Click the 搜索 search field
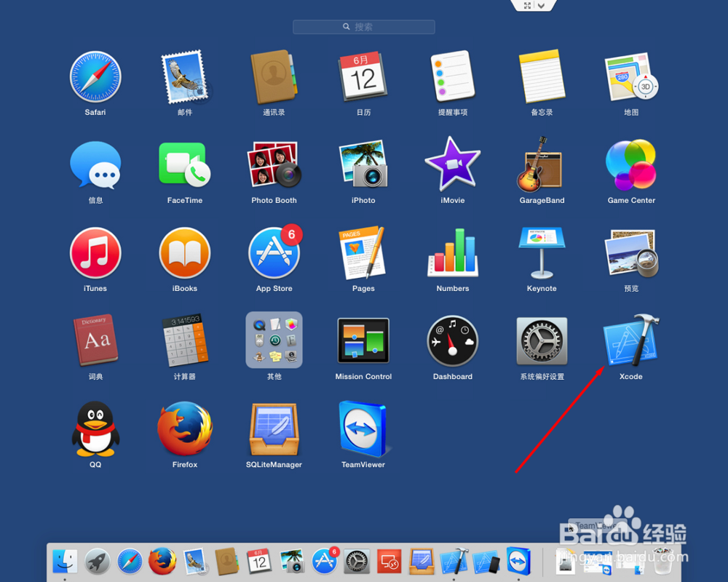Screen dimensions: 728x582 coord(363,26)
